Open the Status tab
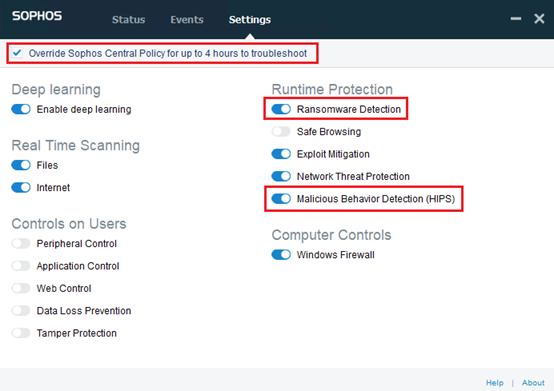The width and height of the screenshot is (554, 391). point(129,19)
